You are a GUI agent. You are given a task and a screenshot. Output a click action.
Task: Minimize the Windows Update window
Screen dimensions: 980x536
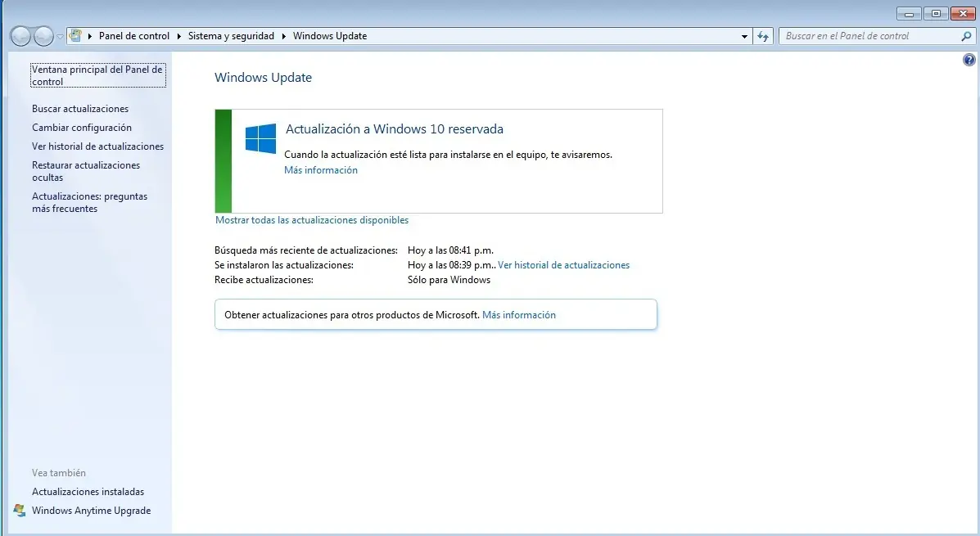pos(909,14)
